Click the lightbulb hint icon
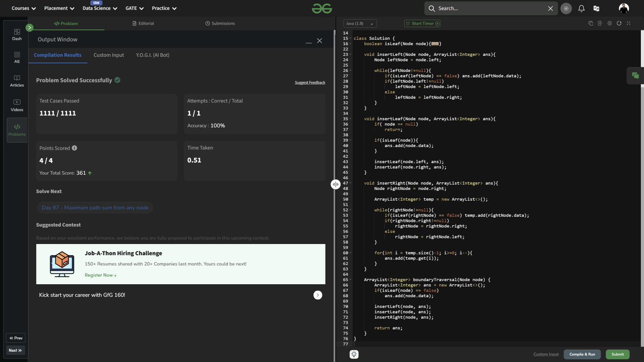The image size is (644, 362). click(354, 354)
